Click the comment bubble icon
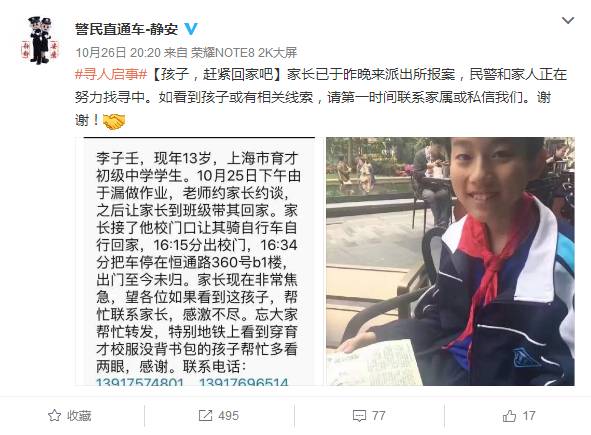Screen dimensions: 591x435 tap(359, 416)
